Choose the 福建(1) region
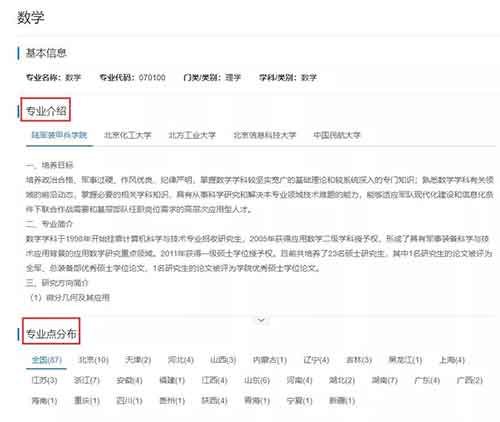Viewport: 500px width, 422px height. [x=172, y=380]
